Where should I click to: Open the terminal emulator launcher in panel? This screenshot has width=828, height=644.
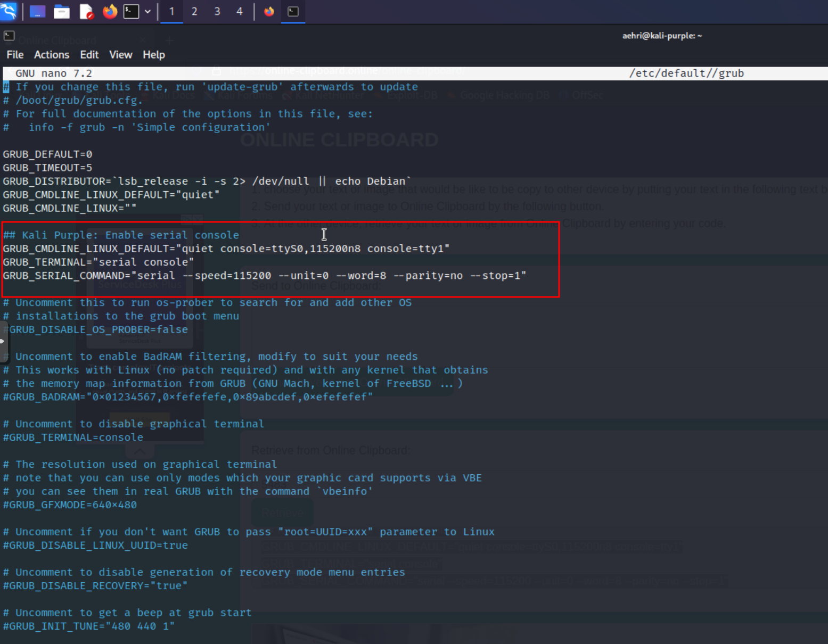[x=131, y=11]
